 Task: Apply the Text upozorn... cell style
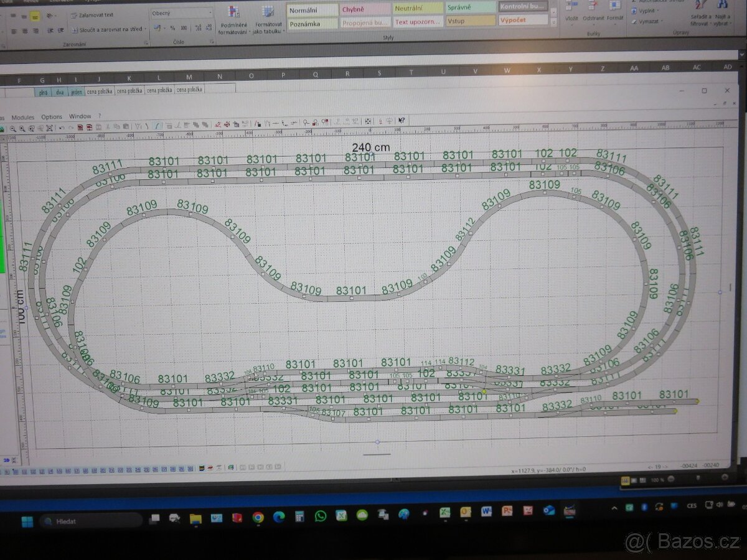pyautogui.click(x=418, y=22)
